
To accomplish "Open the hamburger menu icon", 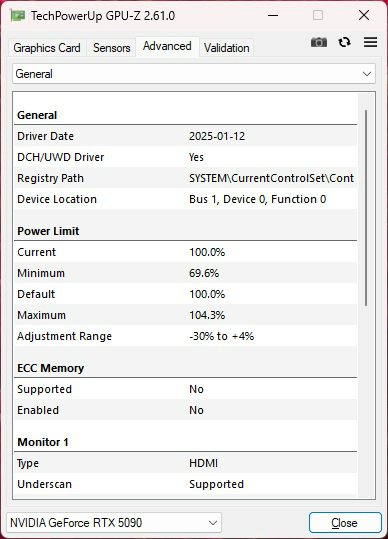I will 370,42.
